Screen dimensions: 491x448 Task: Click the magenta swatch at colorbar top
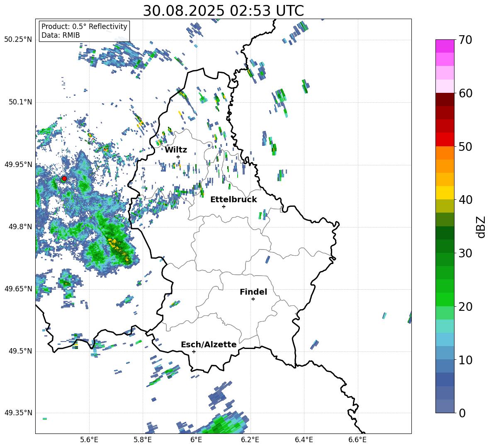[x=445, y=46]
